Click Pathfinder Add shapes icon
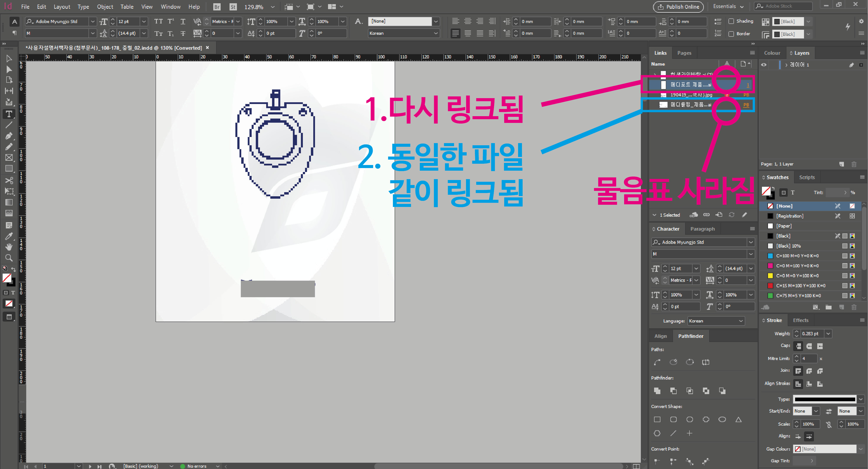This screenshot has height=469, width=868. 657,391
